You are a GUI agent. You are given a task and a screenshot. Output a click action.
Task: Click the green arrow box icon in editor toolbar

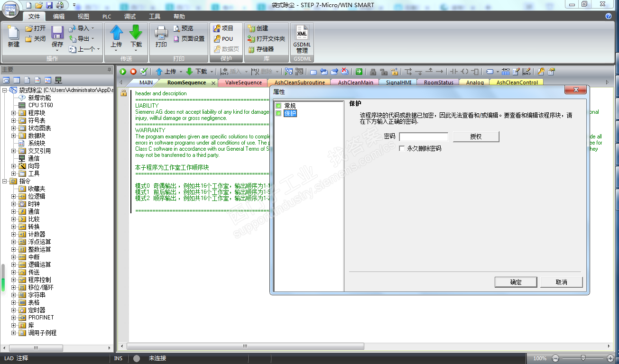coord(359,72)
